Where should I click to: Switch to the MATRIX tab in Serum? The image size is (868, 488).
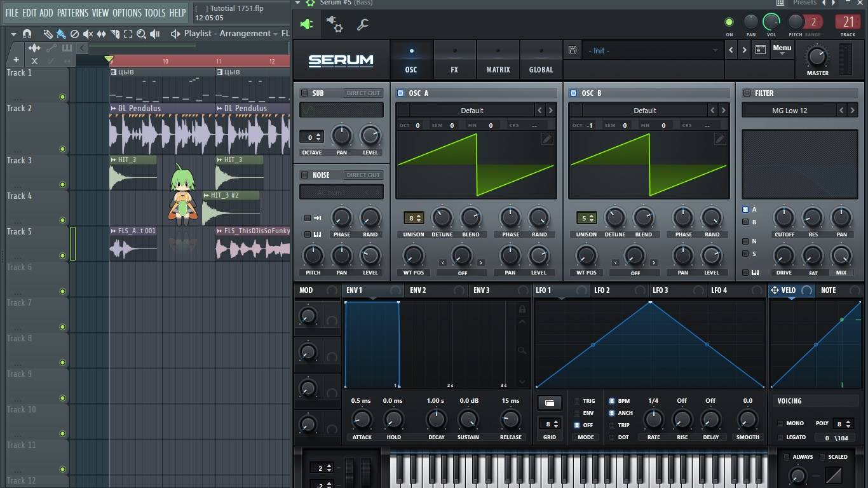pyautogui.click(x=498, y=60)
